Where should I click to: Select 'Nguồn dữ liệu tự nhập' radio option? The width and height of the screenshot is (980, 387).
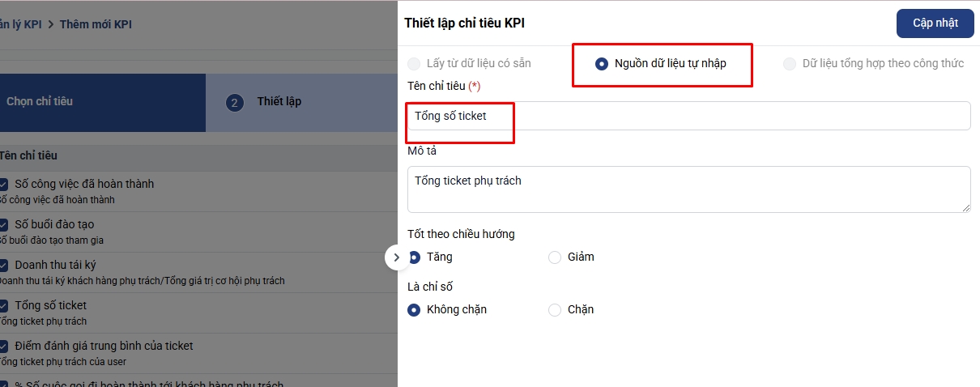coord(602,63)
